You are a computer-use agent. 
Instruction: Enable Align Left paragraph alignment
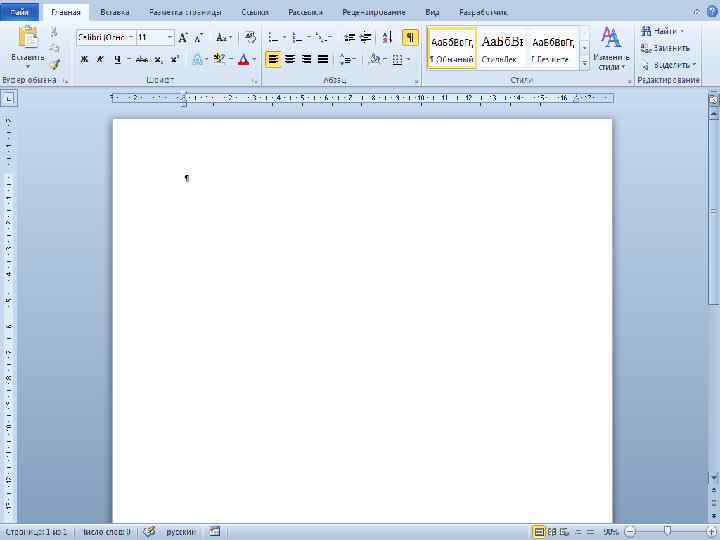[273, 59]
